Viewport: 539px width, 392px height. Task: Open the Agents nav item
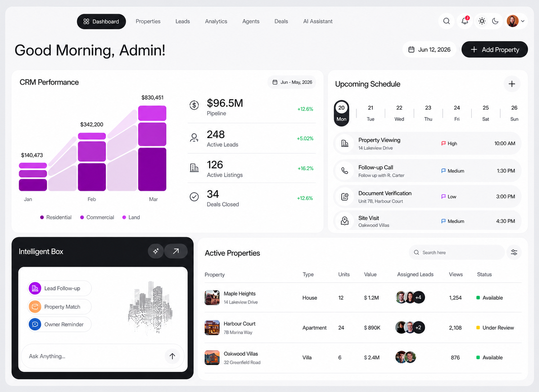click(x=251, y=21)
